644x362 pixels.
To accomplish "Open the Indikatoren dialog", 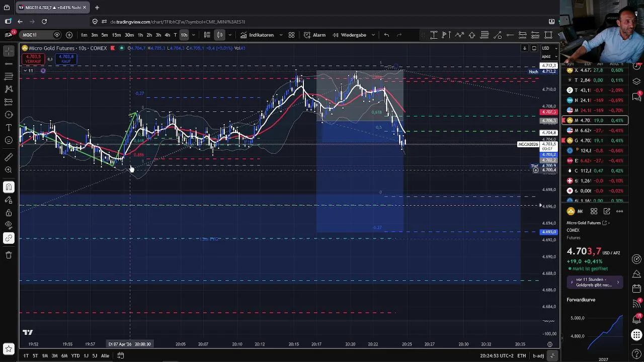I will (257, 35).
